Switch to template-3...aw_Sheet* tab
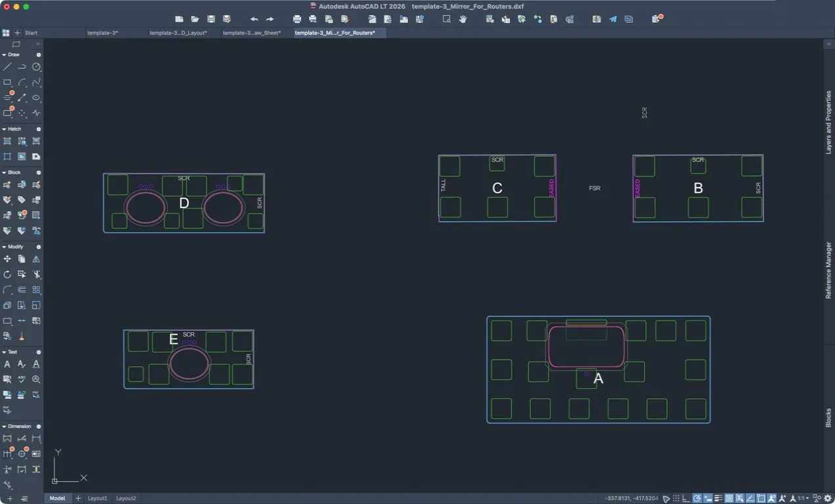835x504 pixels. coord(252,32)
